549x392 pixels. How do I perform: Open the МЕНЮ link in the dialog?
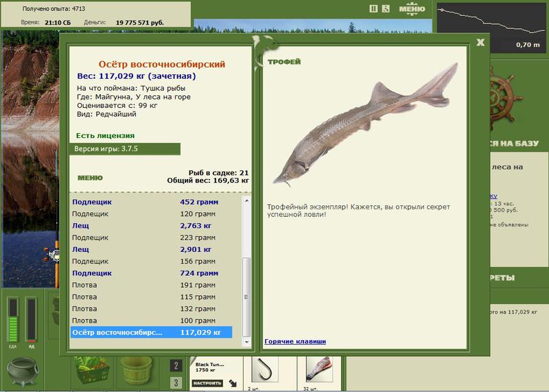90,178
